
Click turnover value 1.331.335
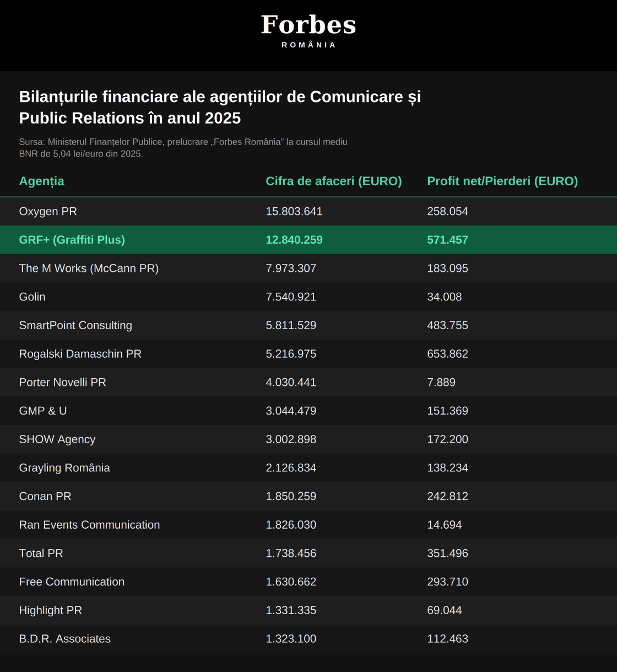291,610
